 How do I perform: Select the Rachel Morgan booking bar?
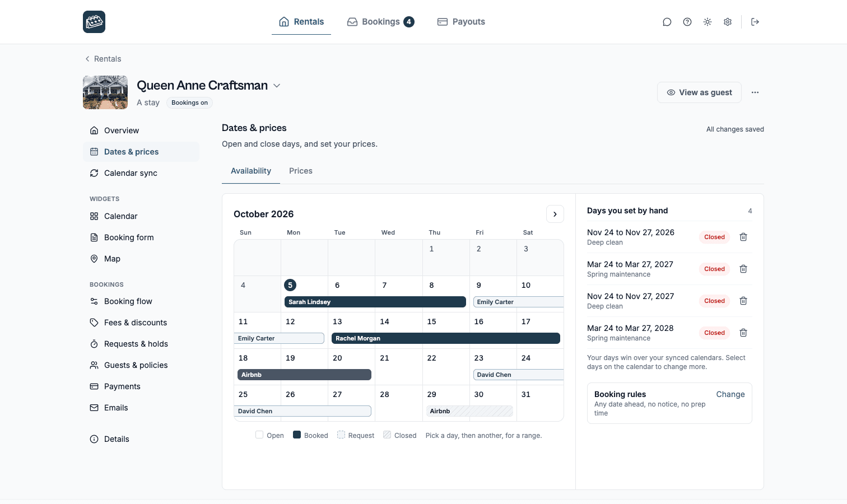446,338
